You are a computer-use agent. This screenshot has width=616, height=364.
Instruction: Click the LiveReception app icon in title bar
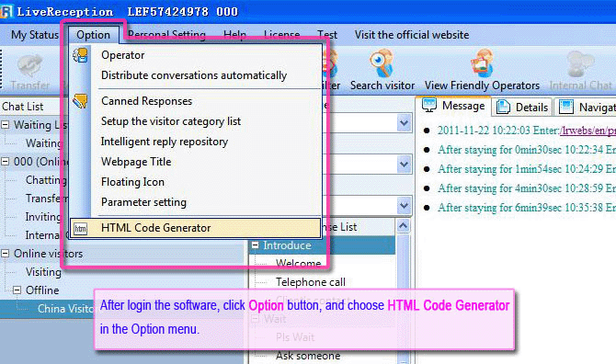6,11
